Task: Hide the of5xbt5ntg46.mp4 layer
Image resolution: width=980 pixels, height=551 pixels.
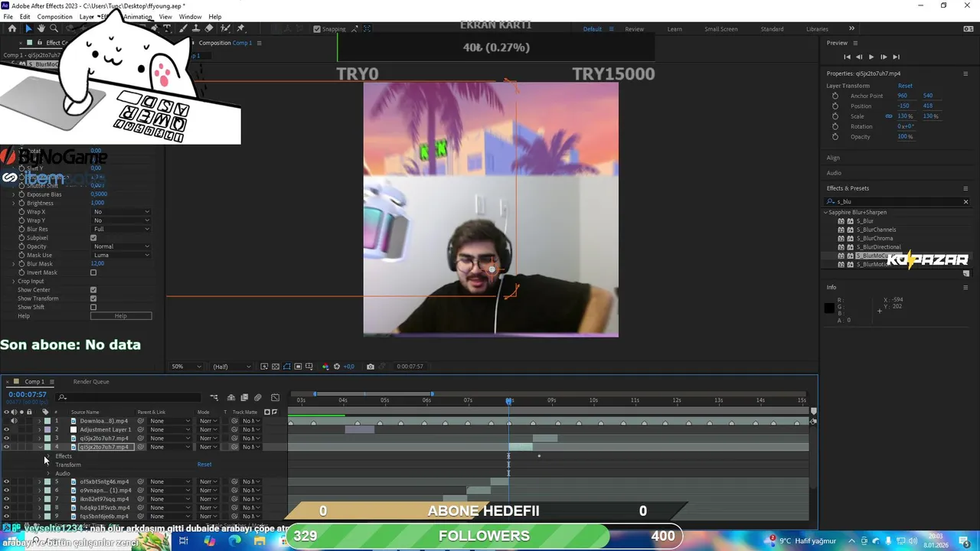Action: click(7, 481)
